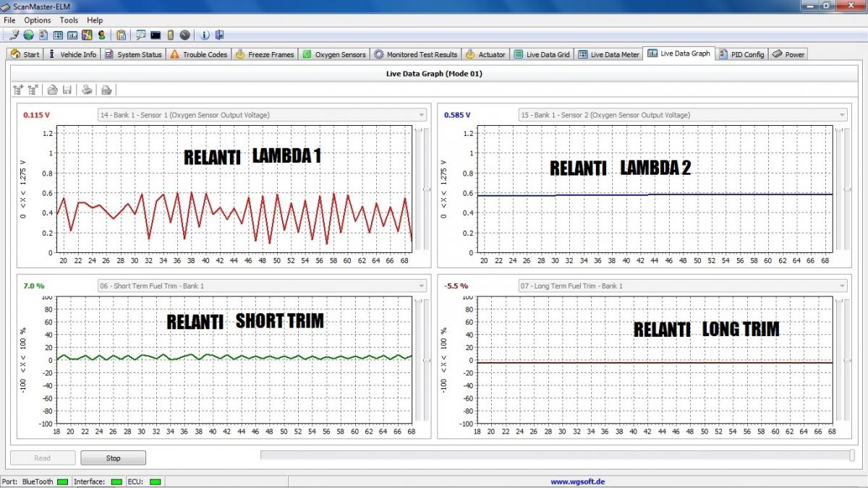The height and width of the screenshot is (488, 868).
Task: Open the Tools menu
Action: tap(69, 20)
